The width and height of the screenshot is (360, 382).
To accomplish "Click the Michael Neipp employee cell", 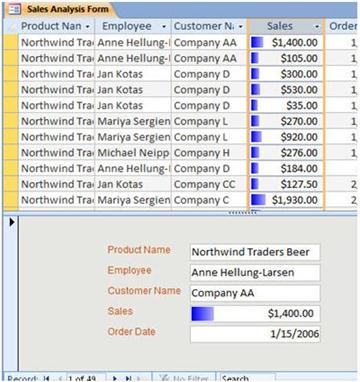I will coord(133,153).
